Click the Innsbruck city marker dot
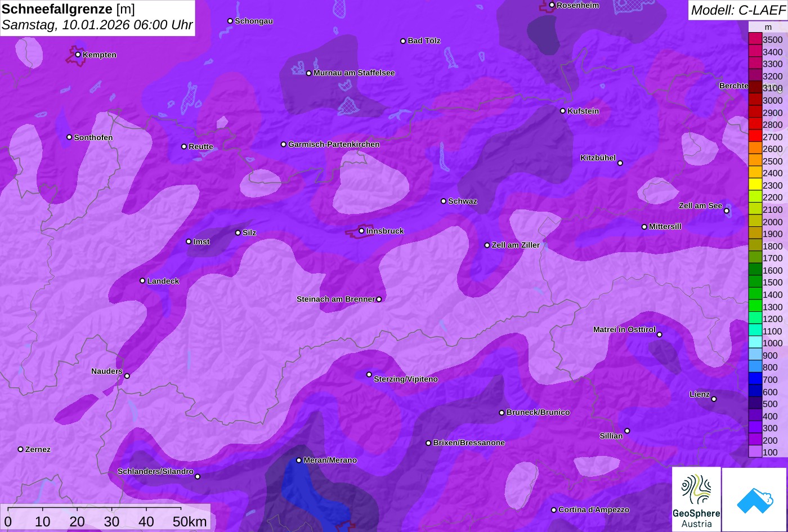This screenshot has height=532, width=788. (361, 231)
